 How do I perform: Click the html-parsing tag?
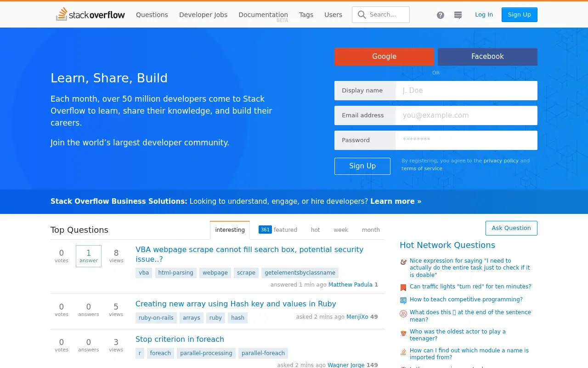175,273
